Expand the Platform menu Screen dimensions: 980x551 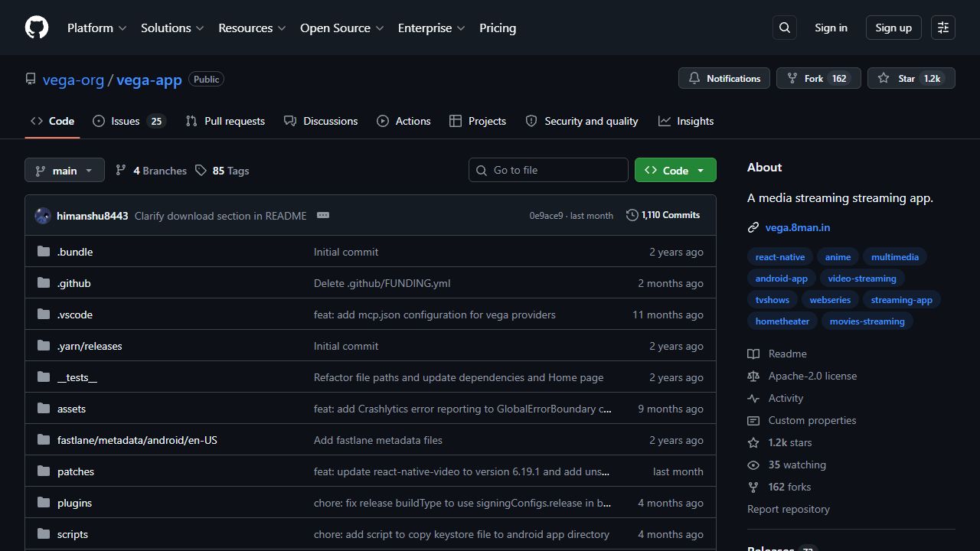[x=96, y=28]
